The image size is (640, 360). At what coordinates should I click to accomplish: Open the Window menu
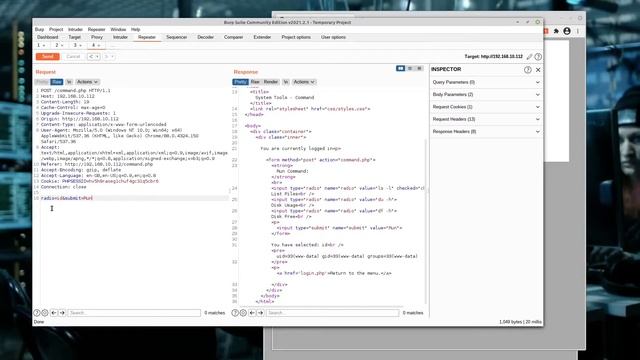coord(118,30)
